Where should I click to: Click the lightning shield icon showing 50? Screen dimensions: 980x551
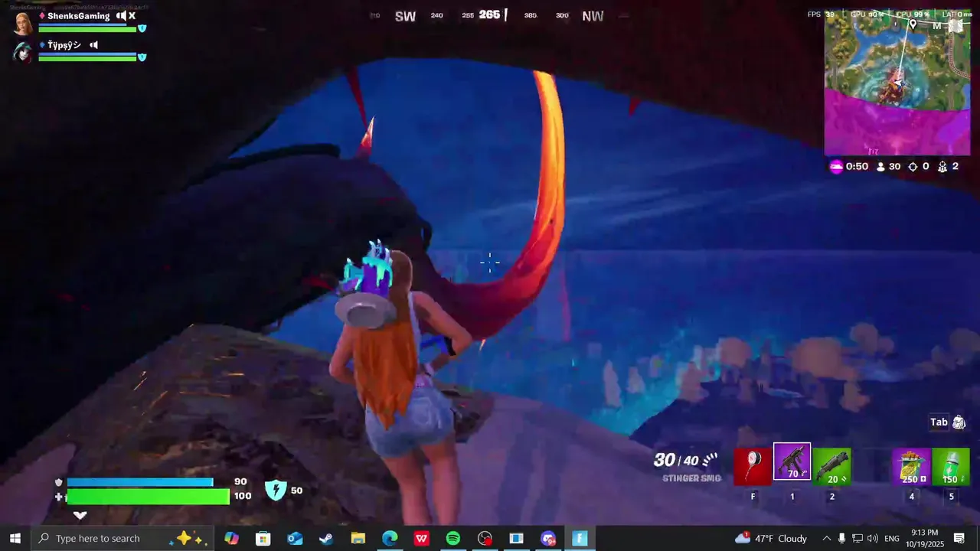coord(276,490)
